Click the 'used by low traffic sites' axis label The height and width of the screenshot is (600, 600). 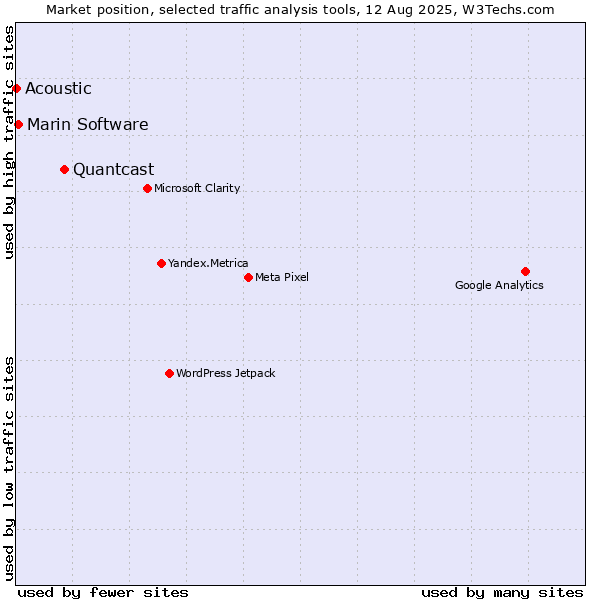[8, 469]
